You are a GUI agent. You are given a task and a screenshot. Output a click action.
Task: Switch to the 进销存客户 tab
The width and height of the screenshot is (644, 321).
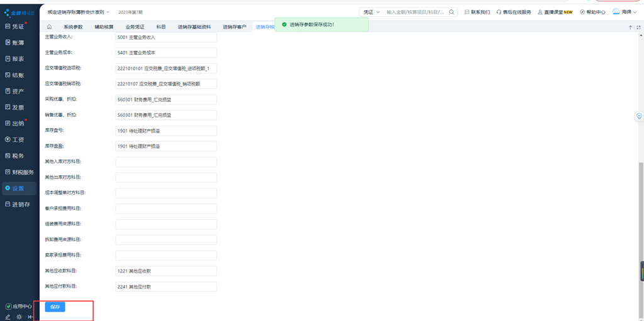coord(235,27)
